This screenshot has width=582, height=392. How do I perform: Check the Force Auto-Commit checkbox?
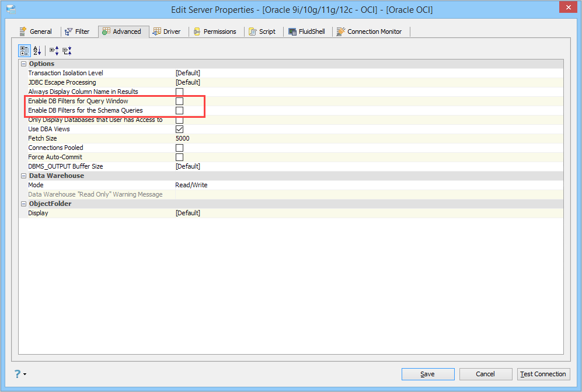[179, 157]
